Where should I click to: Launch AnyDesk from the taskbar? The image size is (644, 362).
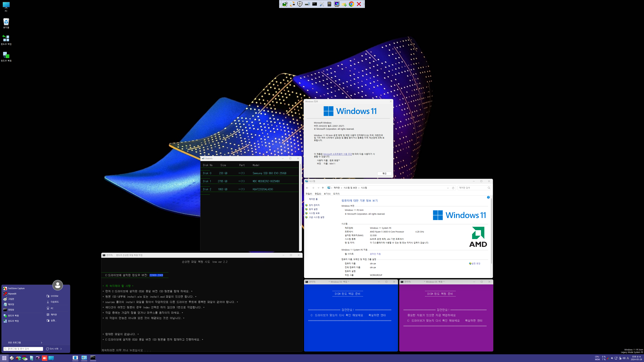(44, 358)
